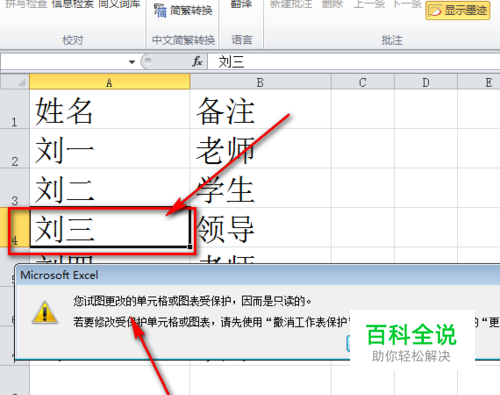Click the 删除 comment button
This screenshot has height=395, width=500.
point(333,4)
